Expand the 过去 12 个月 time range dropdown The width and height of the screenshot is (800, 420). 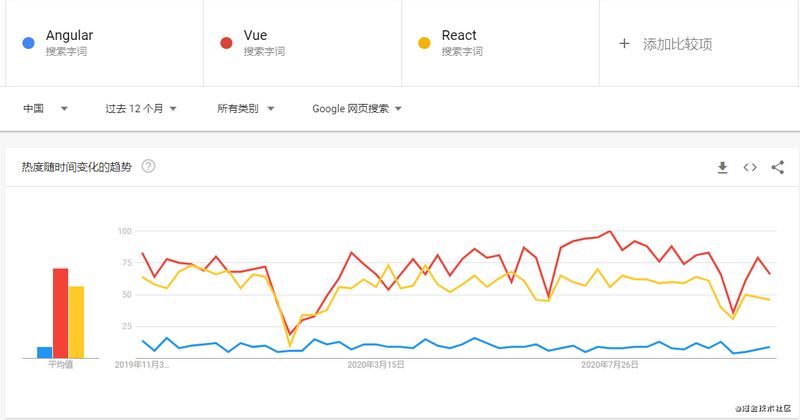coord(141,109)
